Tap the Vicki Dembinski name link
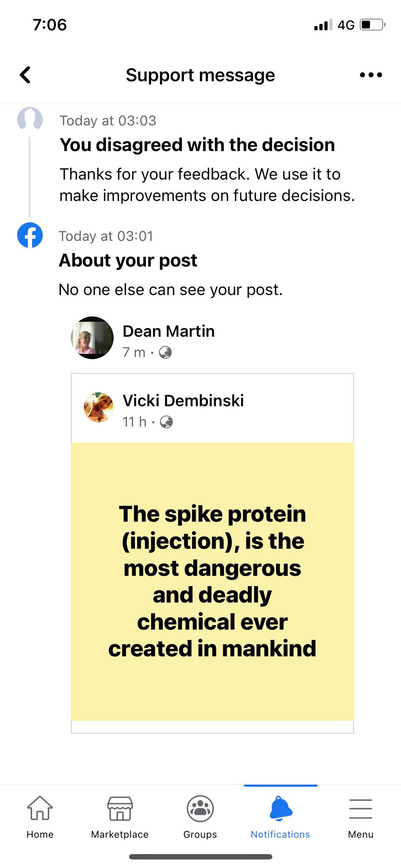This screenshot has width=401, height=868. 183,400
